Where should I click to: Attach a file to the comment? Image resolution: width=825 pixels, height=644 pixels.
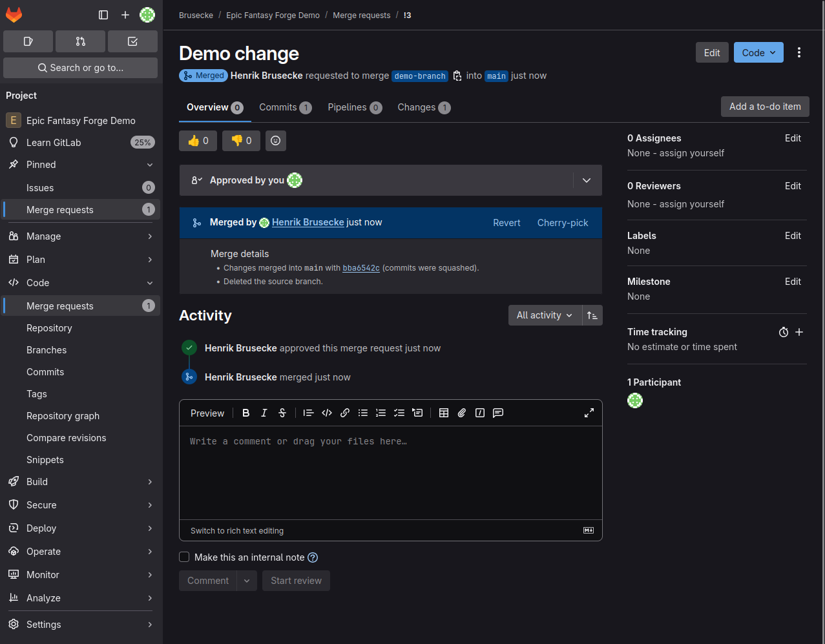click(462, 413)
